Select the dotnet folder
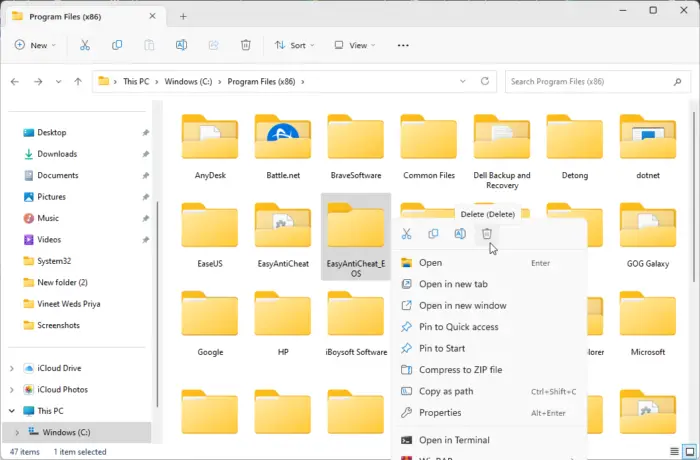 pyautogui.click(x=648, y=147)
